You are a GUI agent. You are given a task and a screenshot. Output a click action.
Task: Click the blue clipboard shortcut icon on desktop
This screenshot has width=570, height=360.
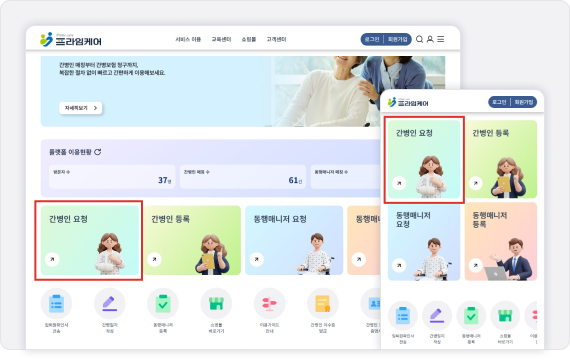point(56,304)
